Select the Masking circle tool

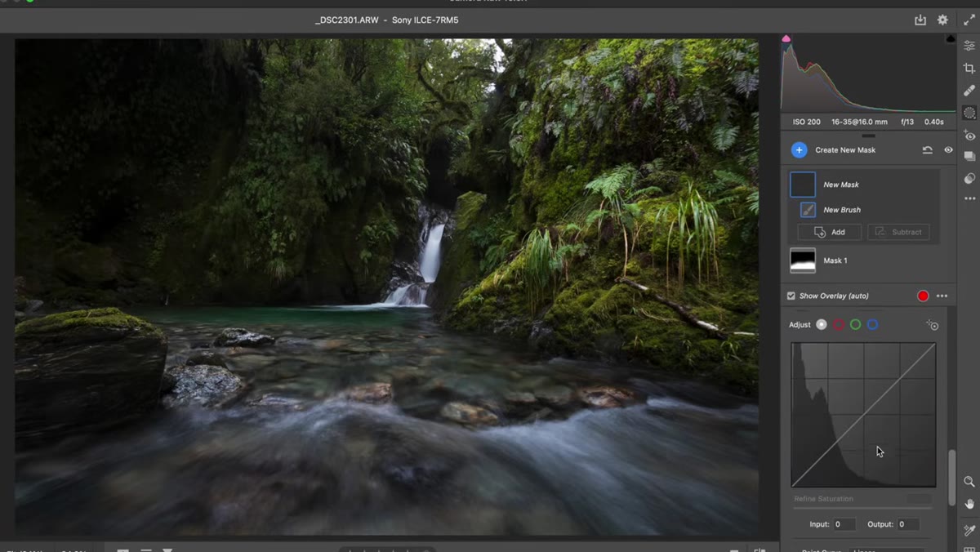pyautogui.click(x=969, y=113)
